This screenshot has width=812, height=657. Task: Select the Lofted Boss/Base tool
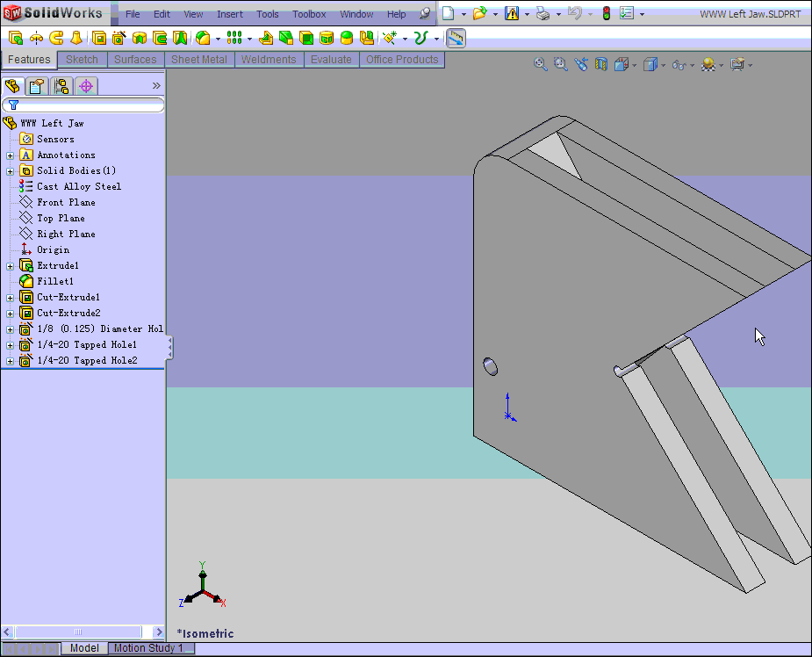(76, 38)
